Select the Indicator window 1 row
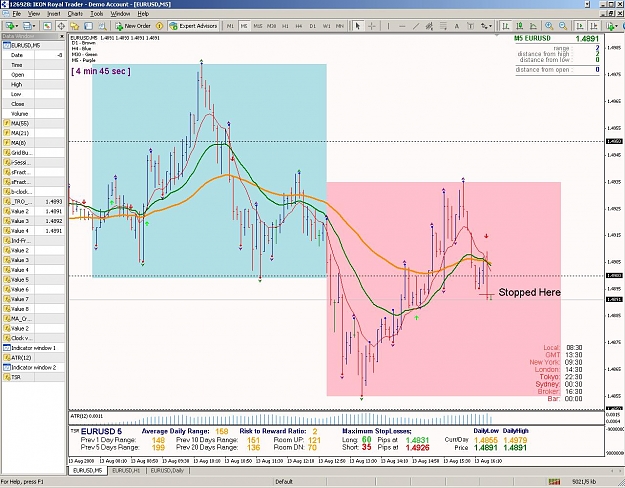This screenshot has height=488, width=625. point(33,348)
